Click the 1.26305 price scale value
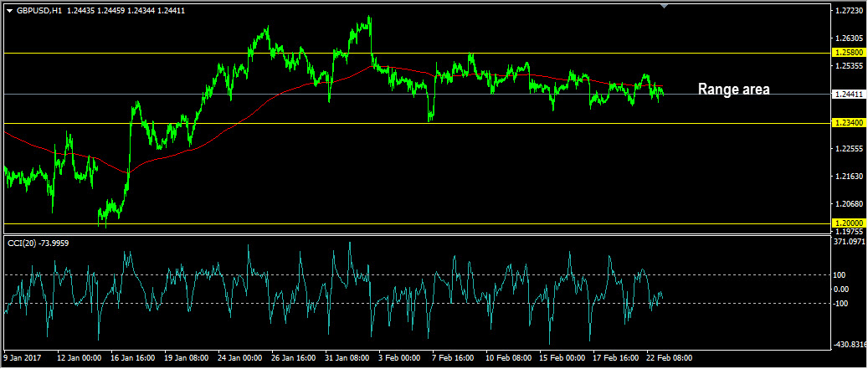The image size is (868, 369). coord(849,38)
